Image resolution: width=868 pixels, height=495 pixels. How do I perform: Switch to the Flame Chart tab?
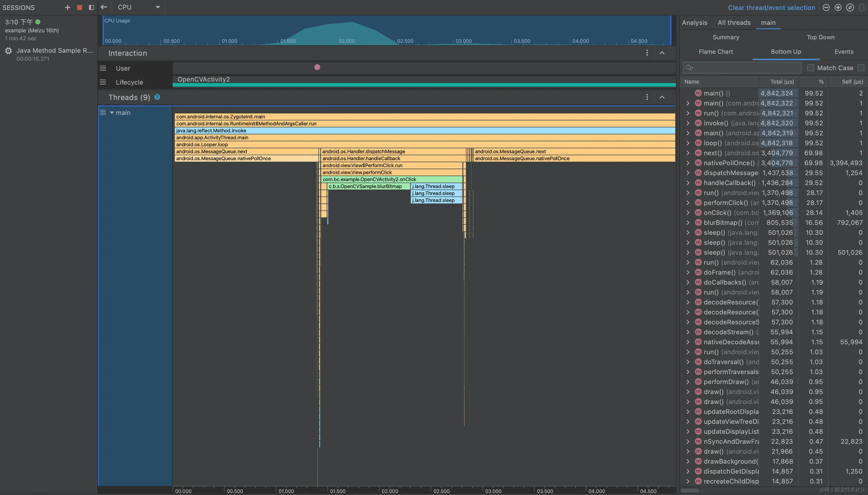coord(716,52)
